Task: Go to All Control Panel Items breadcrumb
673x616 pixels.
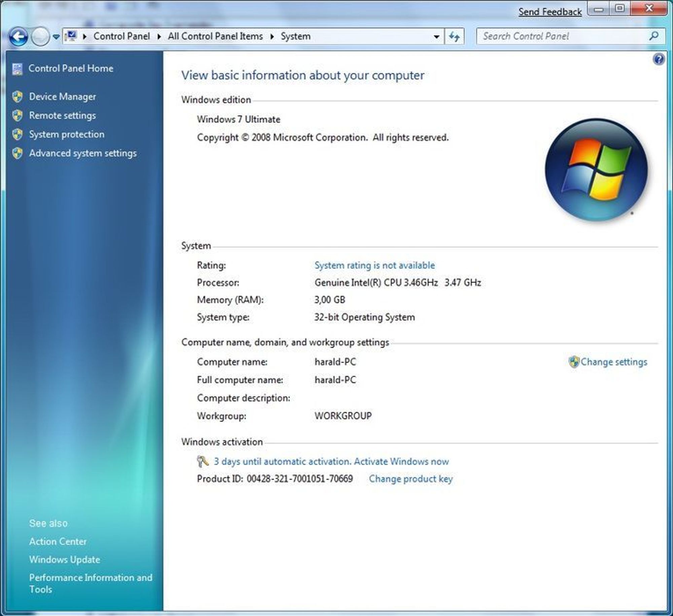Action: (x=215, y=36)
